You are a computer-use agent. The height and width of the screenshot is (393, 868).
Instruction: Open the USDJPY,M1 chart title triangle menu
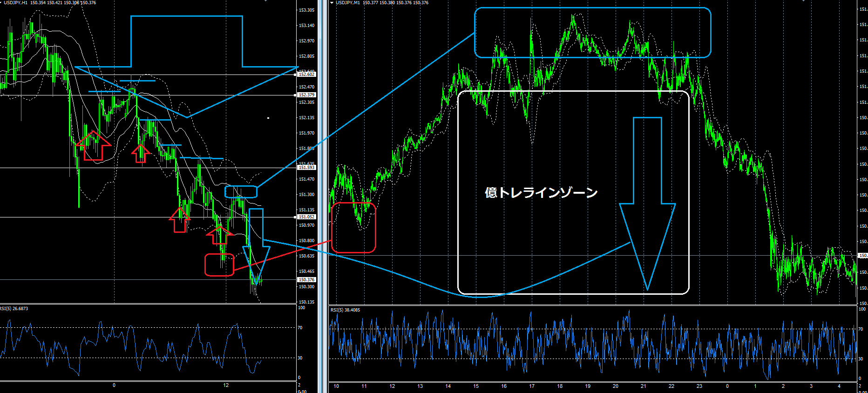(332, 3)
